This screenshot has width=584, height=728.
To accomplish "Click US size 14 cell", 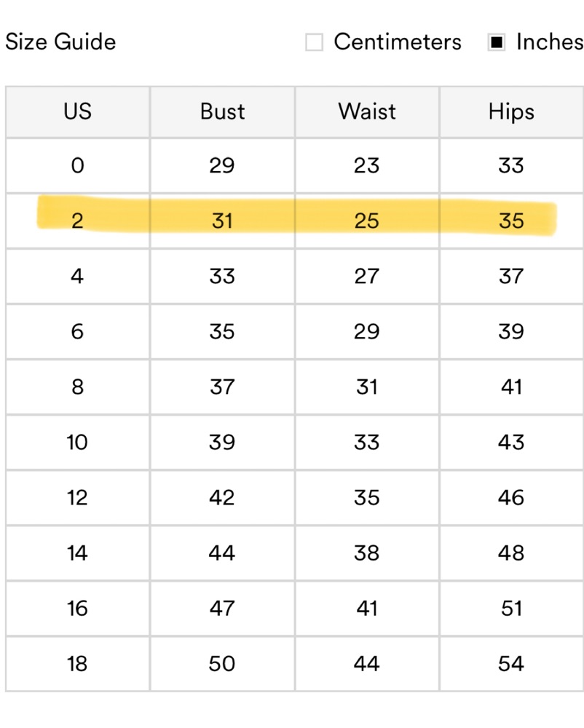I will pyautogui.click(x=77, y=553).
